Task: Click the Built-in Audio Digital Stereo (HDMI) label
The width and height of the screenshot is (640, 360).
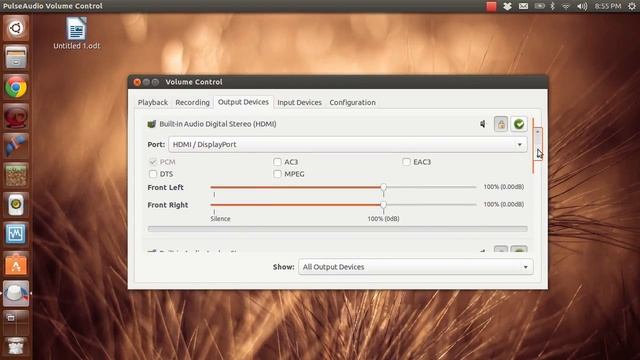Action: coord(218,124)
